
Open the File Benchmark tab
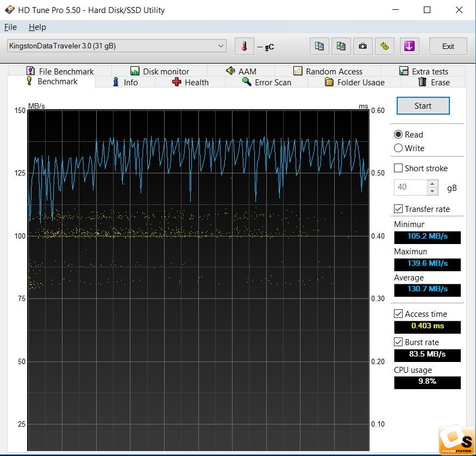(x=60, y=71)
